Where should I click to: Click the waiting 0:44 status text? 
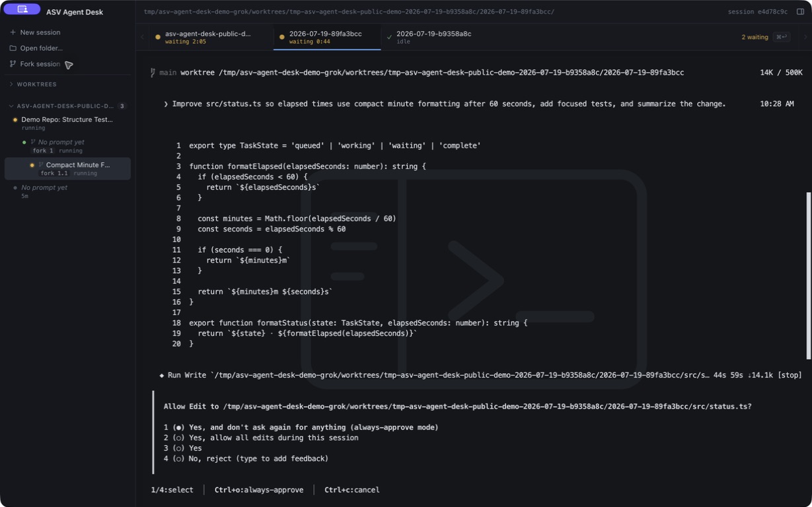point(310,42)
